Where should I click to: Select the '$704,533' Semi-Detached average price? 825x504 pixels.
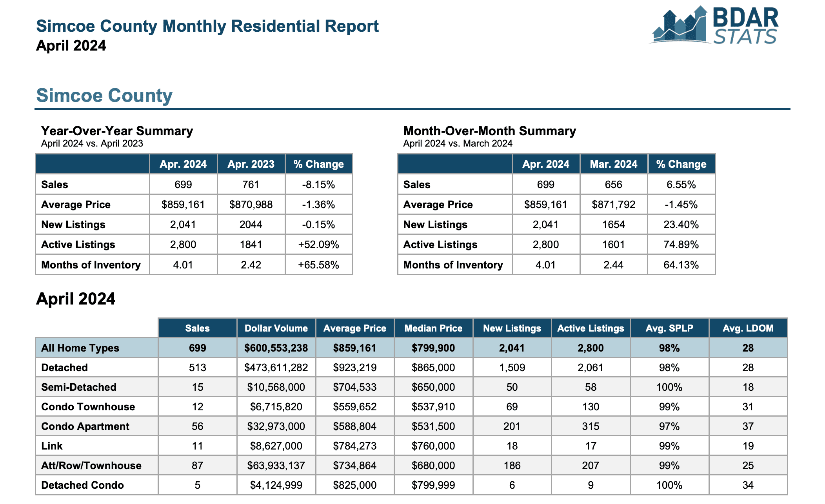[355, 387]
